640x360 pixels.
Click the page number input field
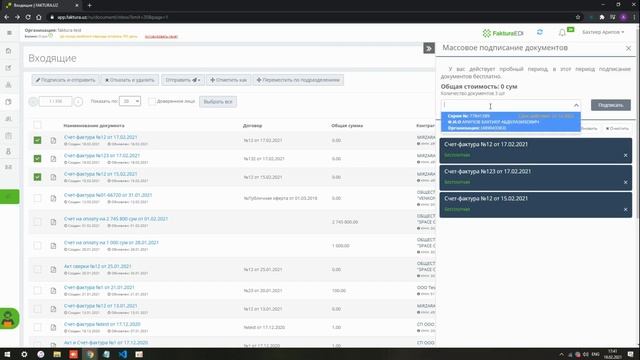tap(56, 101)
